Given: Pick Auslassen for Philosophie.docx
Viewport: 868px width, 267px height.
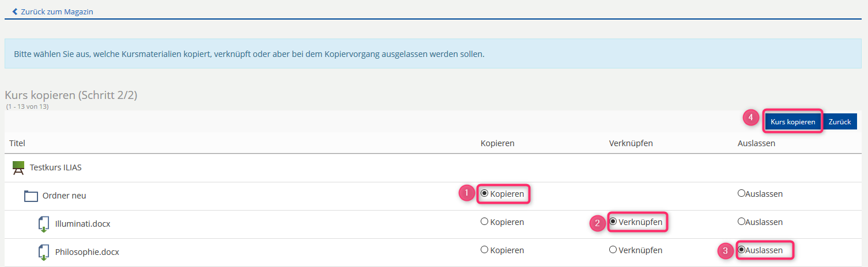Looking at the screenshot, I should pyautogui.click(x=742, y=250).
